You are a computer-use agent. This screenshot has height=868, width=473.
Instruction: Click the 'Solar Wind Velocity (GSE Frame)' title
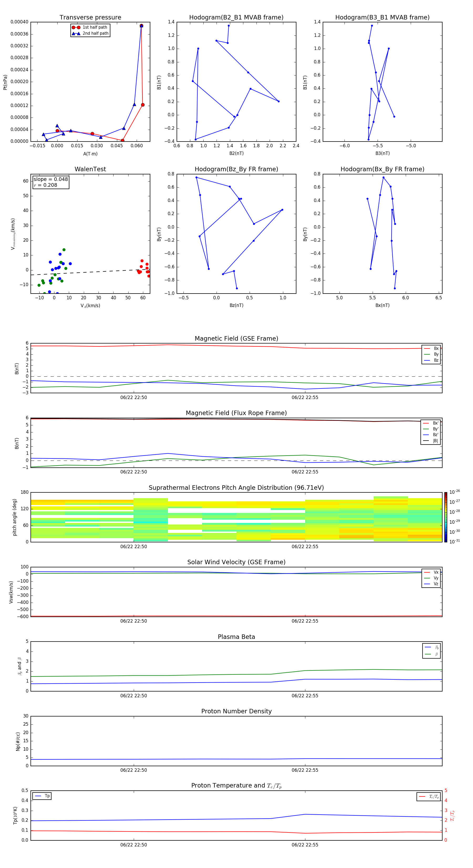click(x=236, y=562)
